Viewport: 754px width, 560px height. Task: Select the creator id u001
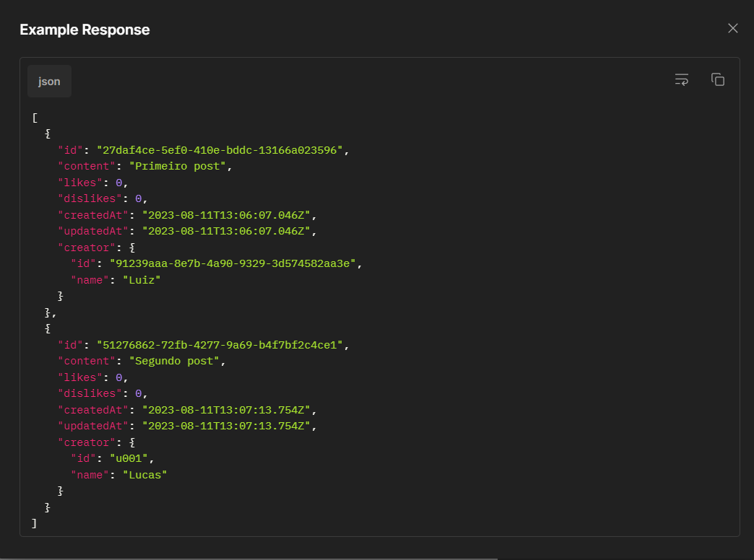[x=130, y=458]
